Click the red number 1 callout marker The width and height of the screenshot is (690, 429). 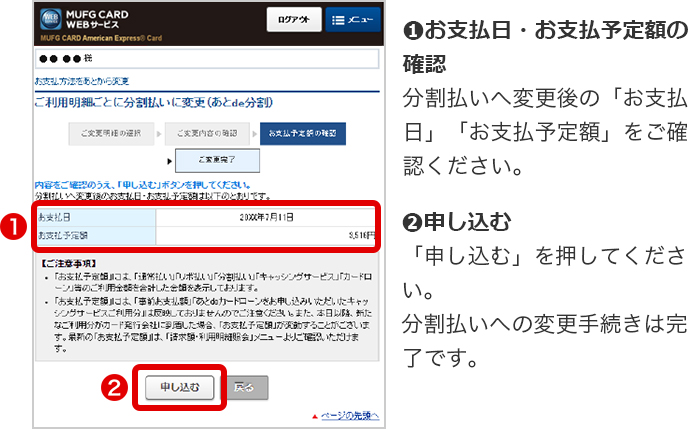click(15, 227)
